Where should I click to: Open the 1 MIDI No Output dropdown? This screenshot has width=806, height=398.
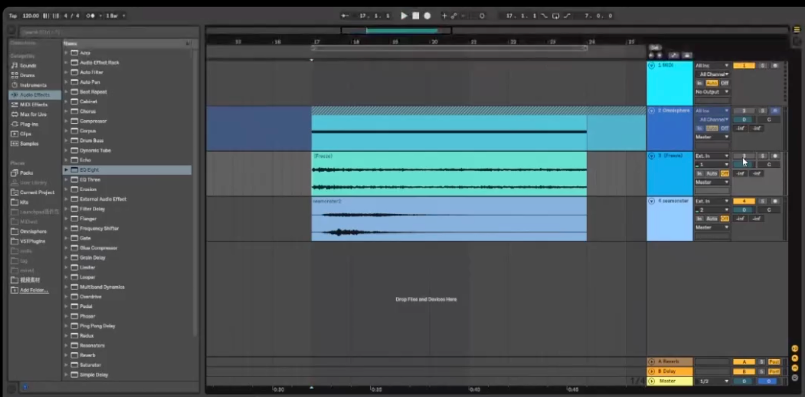click(x=712, y=92)
